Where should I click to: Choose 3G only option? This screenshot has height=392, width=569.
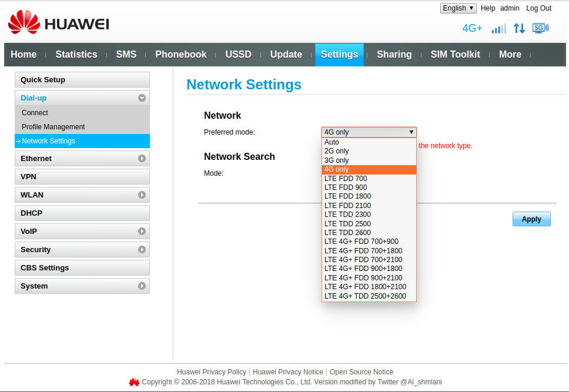tap(369, 160)
